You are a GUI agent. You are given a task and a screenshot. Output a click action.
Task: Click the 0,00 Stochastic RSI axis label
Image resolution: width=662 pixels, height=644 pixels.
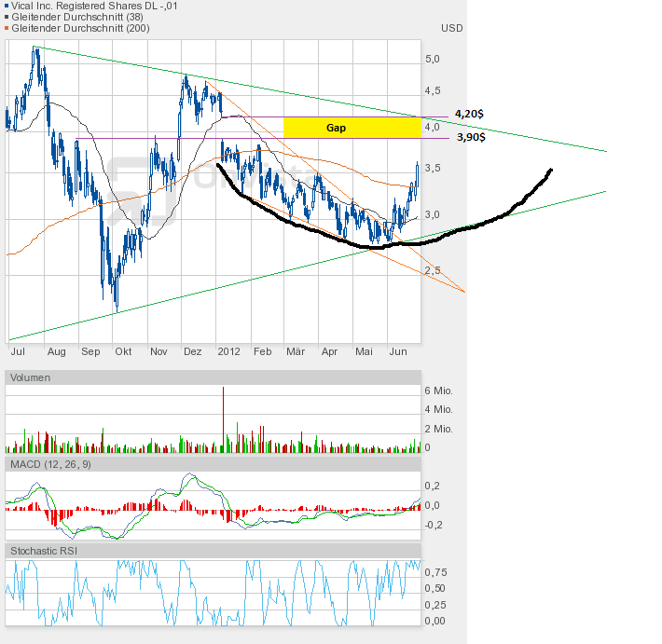(435, 622)
